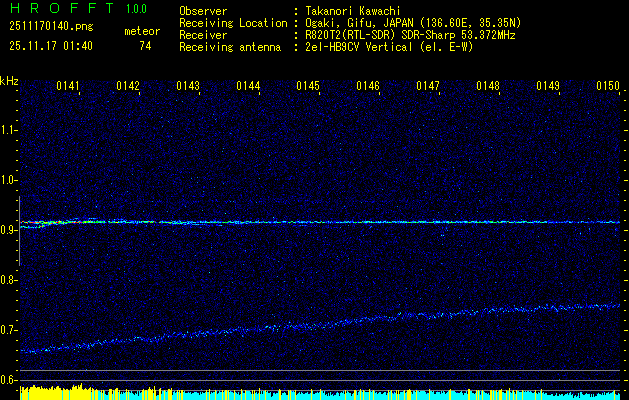Select the 0.9 frequency axis label
Image resolution: width=629 pixels, height=400 pixels.
pyautogui.click(x=9, y=230)
